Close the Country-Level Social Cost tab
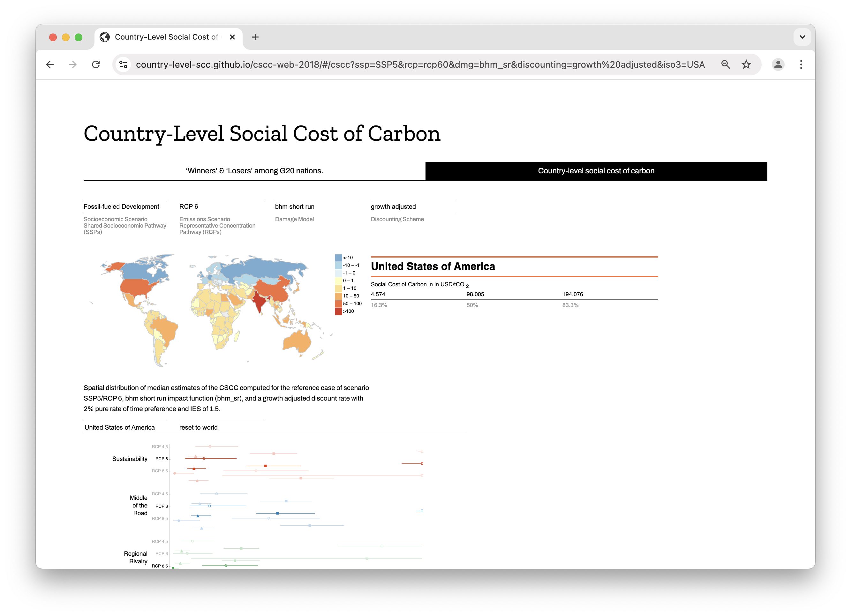 pyautogui.click(x=232, y=37)
